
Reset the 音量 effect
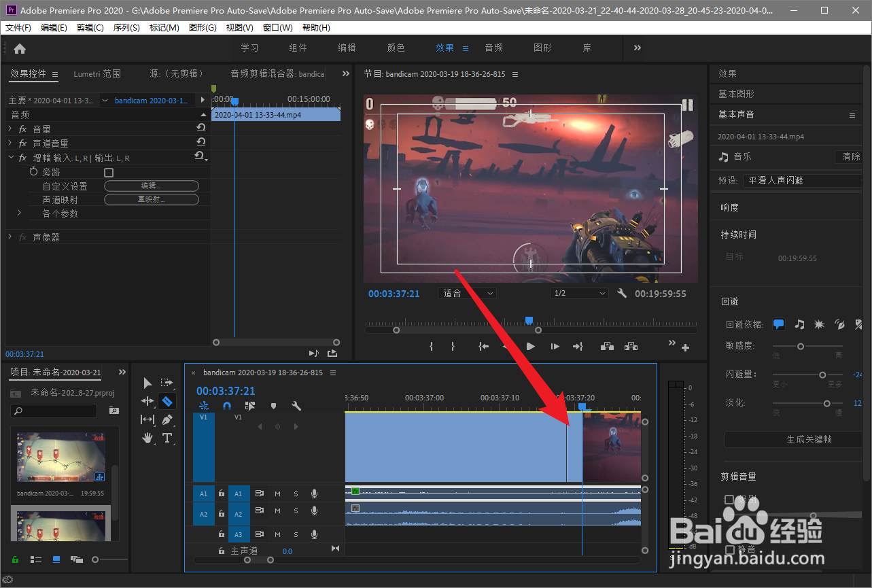click(x=200, y=128)
